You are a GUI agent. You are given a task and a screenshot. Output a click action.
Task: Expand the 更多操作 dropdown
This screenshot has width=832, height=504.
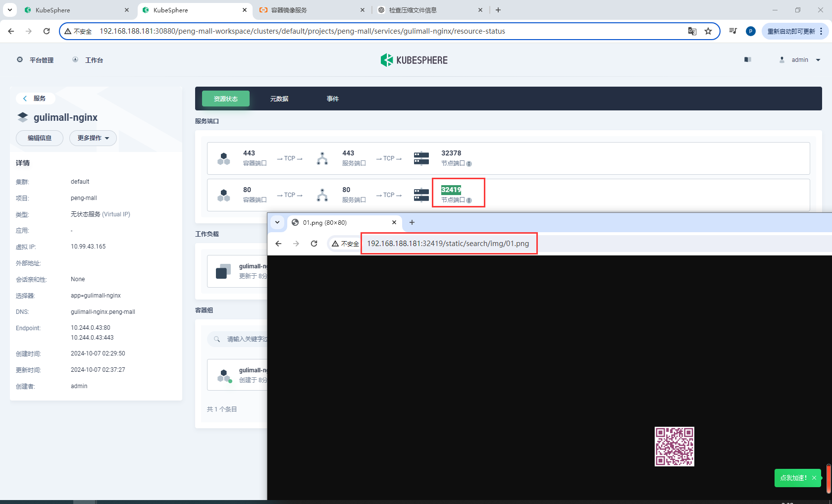[93, 138]
